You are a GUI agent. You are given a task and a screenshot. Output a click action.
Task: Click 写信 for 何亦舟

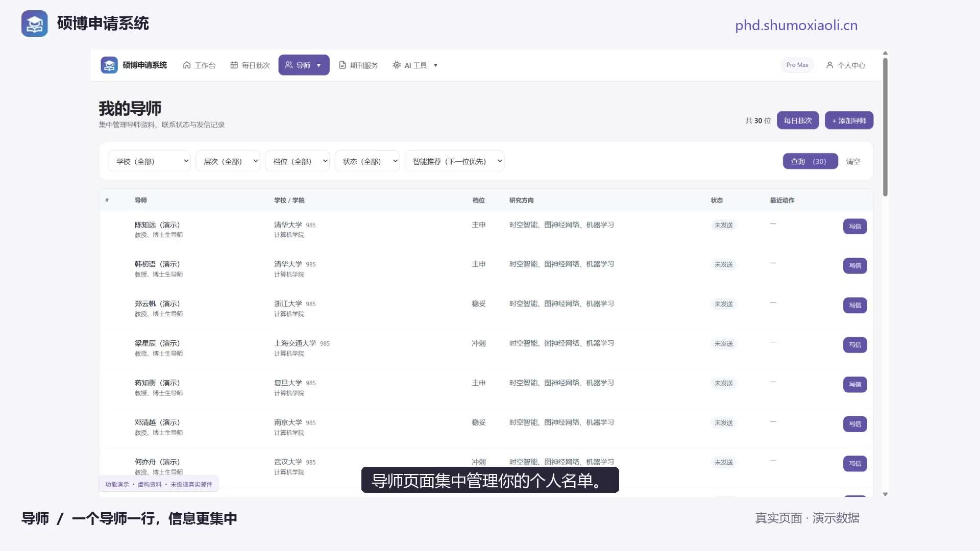point(855,463)
